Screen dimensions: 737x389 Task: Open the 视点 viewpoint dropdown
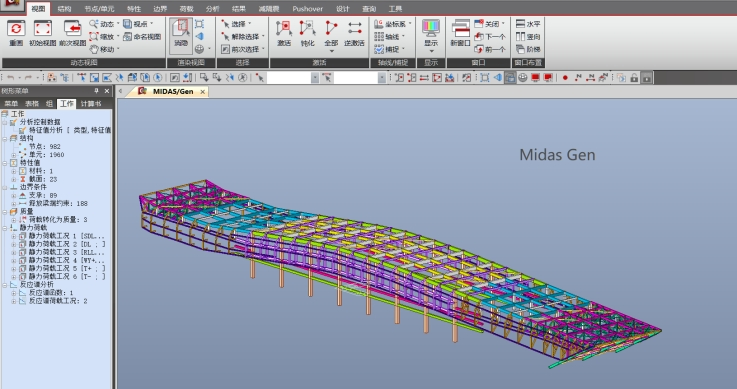pos(152,23)
